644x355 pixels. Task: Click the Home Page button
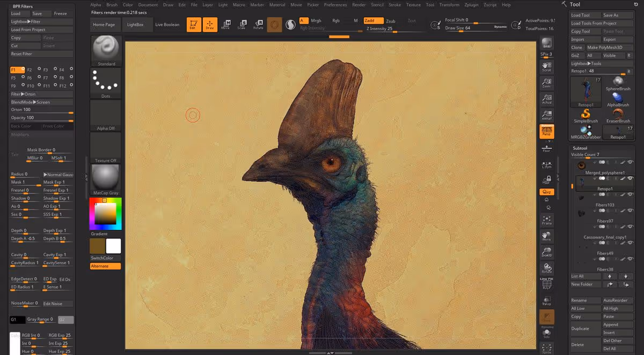click(104, 25)
